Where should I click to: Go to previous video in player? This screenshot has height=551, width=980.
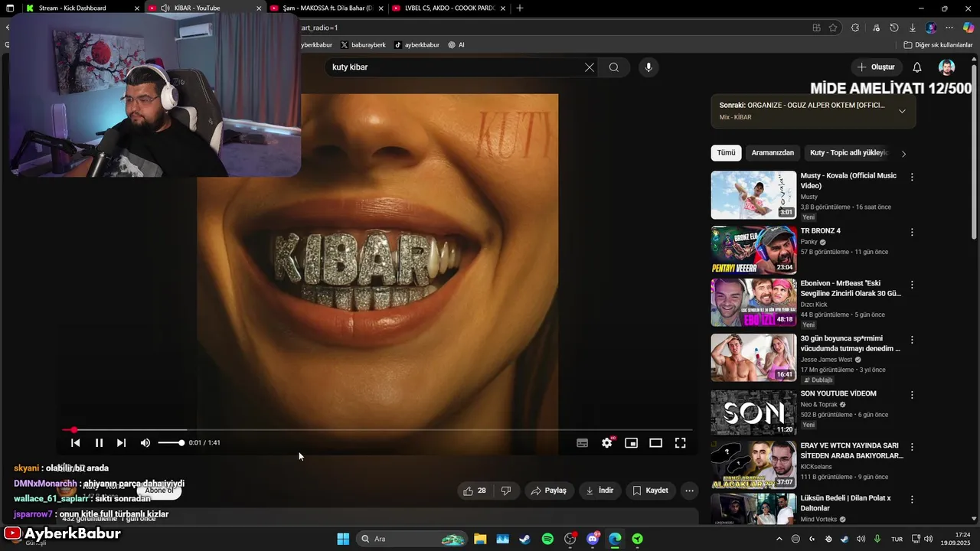pyautogui.click(x=75, y=442)
